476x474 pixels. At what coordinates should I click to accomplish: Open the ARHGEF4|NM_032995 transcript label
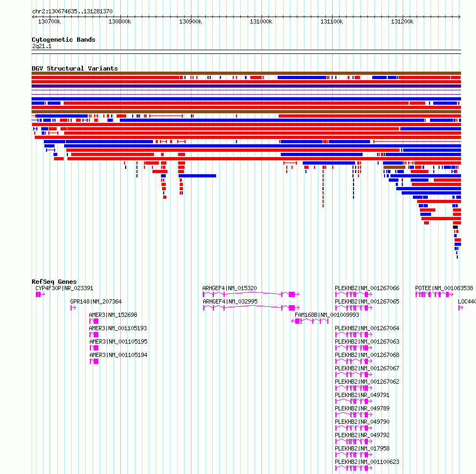coord(230,301)
